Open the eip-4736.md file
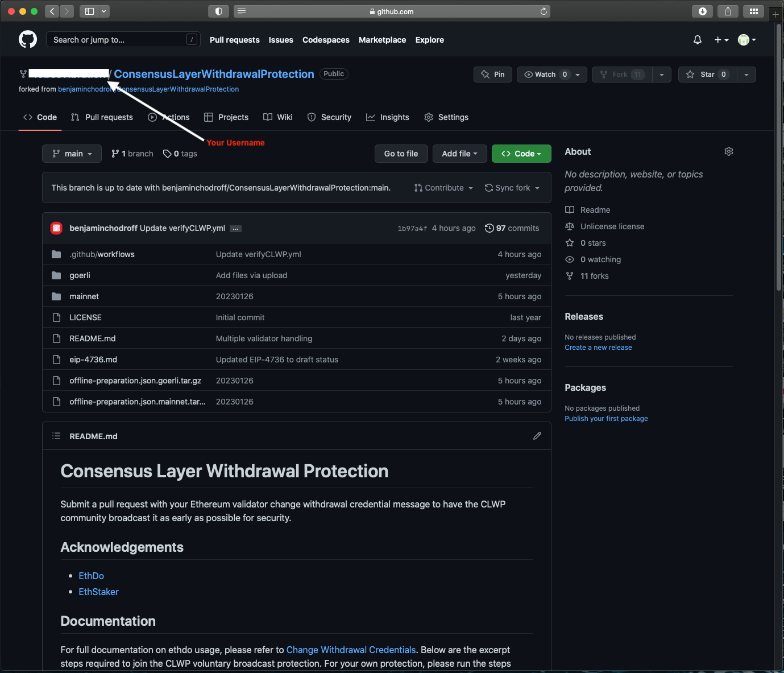The image size is (784, 673). coord(93,360)
